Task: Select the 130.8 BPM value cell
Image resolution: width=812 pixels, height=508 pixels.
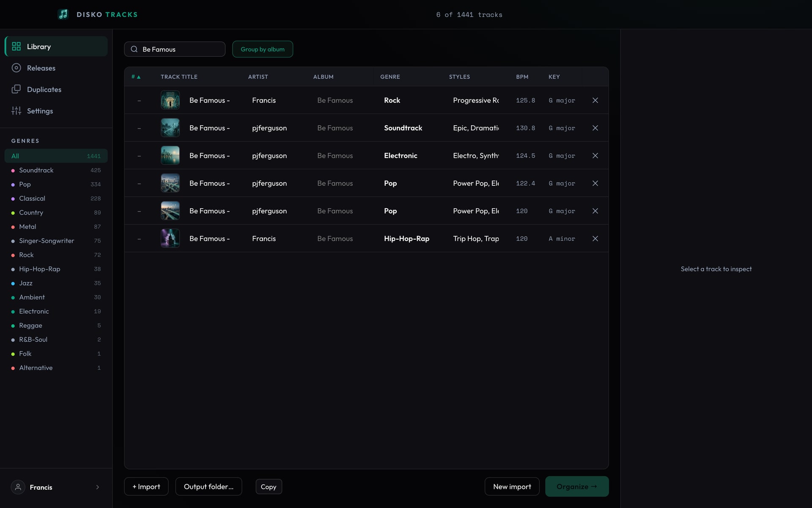Action: pos(525,128)
